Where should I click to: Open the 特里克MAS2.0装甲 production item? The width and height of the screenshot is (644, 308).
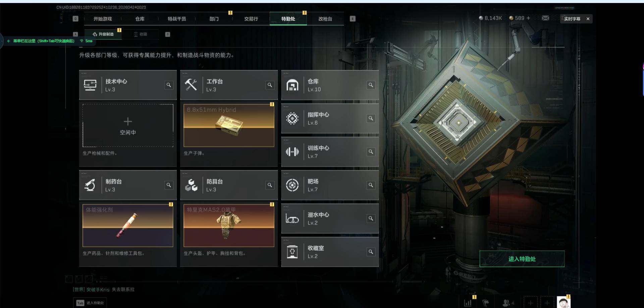point(229,225)
